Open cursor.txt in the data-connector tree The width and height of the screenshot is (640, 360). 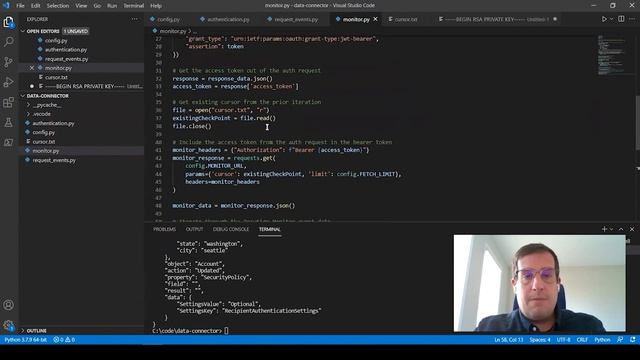[x=44, y=142]
